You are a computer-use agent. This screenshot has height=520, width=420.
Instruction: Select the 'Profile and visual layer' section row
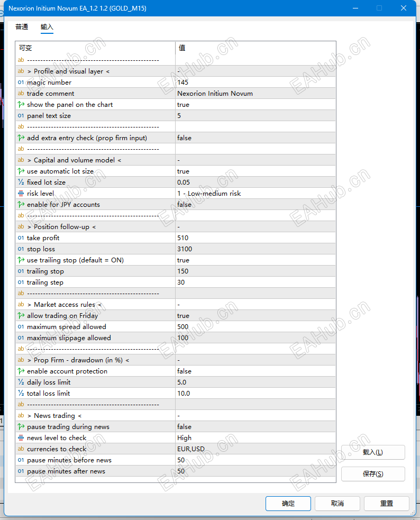[176, 71]
